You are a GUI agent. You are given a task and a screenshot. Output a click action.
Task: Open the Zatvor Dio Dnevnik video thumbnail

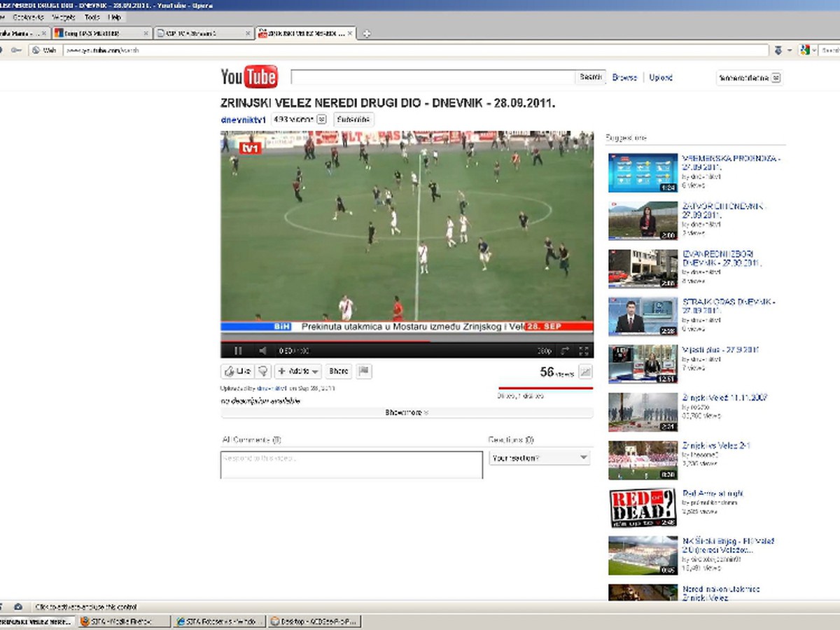point(643,220)
